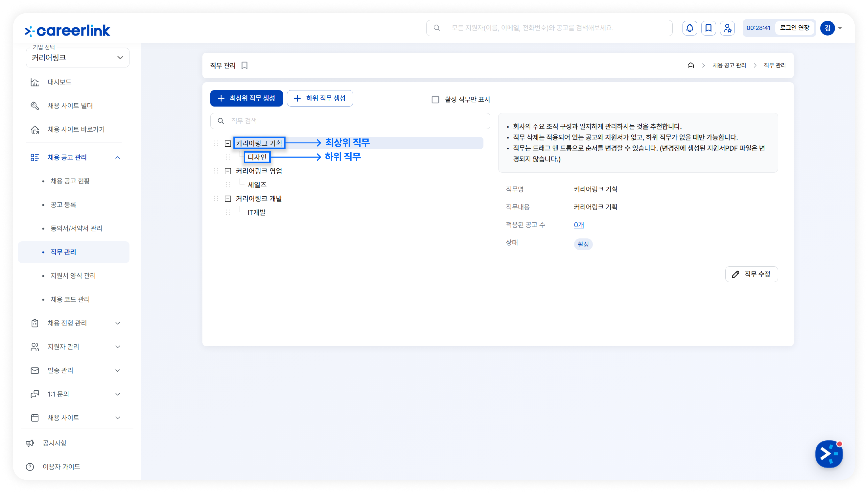Open the notifications bell icon
Image resolution: width=868 pixels, height=493 pixels.
click(689, 28)
